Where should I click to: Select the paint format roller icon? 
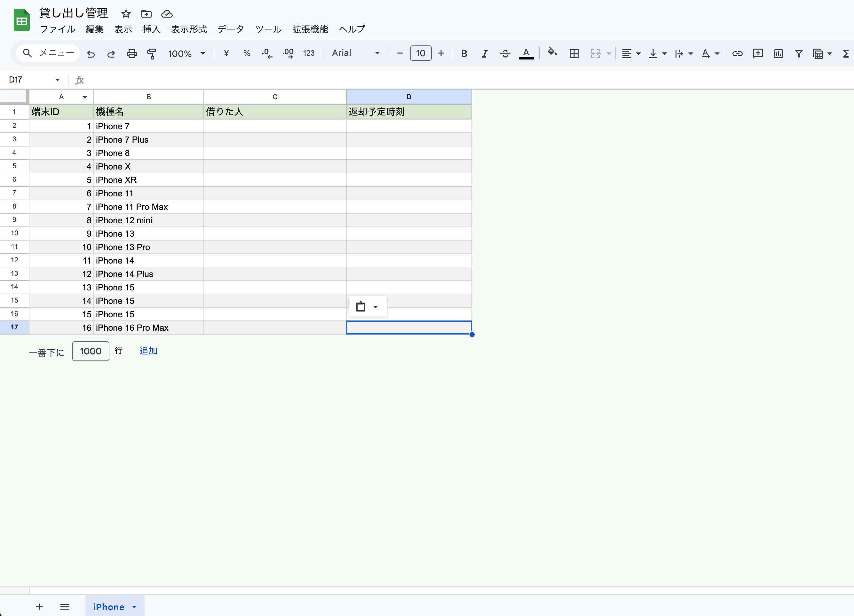click(x=152, y=54)
